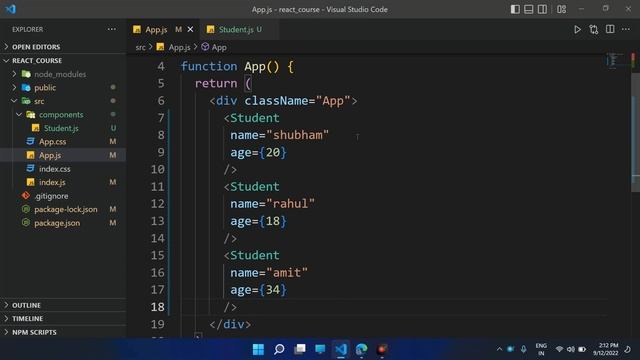Split editor right icon
The width and height of the screenshot is (640, 360).
click(610, 29)
